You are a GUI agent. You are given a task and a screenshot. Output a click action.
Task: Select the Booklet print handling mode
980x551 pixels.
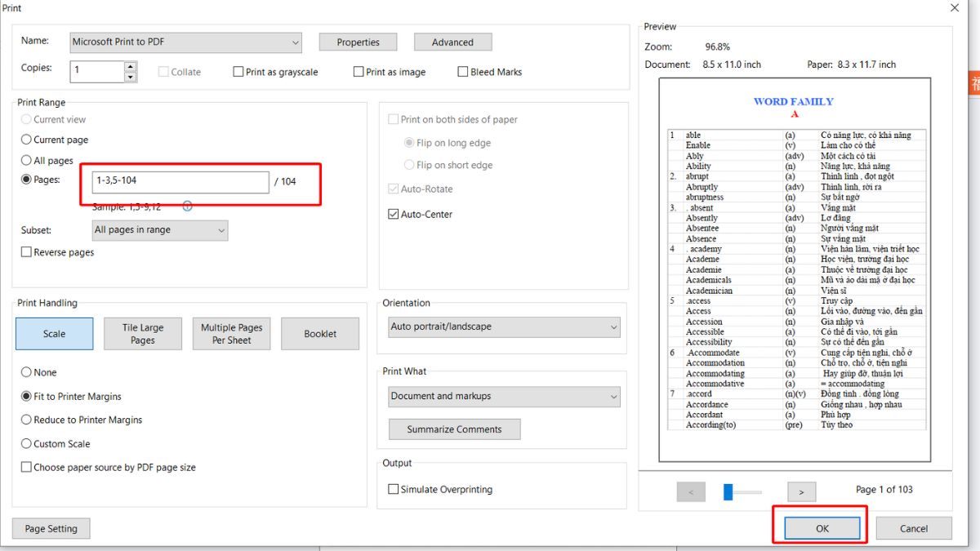(x=320, y=334)
